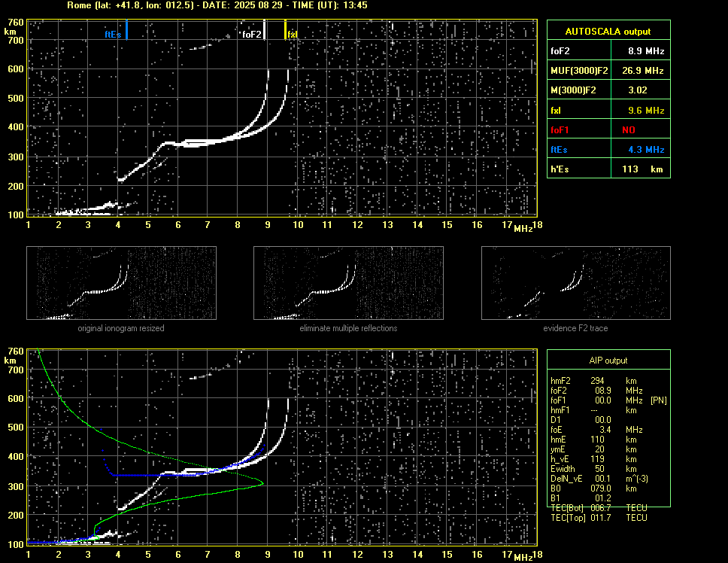This screenshot has height=563, width=728.
Task: Click the hmE 110 km row
Action: tap(594, 440)
